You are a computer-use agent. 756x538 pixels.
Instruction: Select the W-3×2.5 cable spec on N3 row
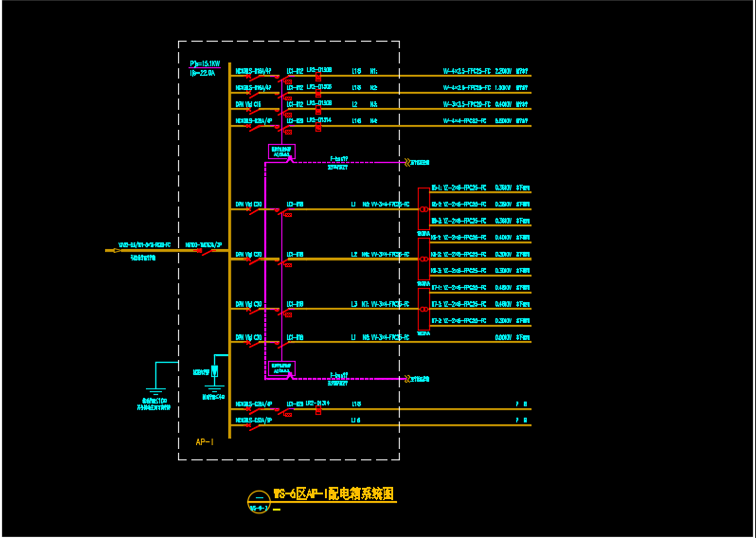coord(467,104)
